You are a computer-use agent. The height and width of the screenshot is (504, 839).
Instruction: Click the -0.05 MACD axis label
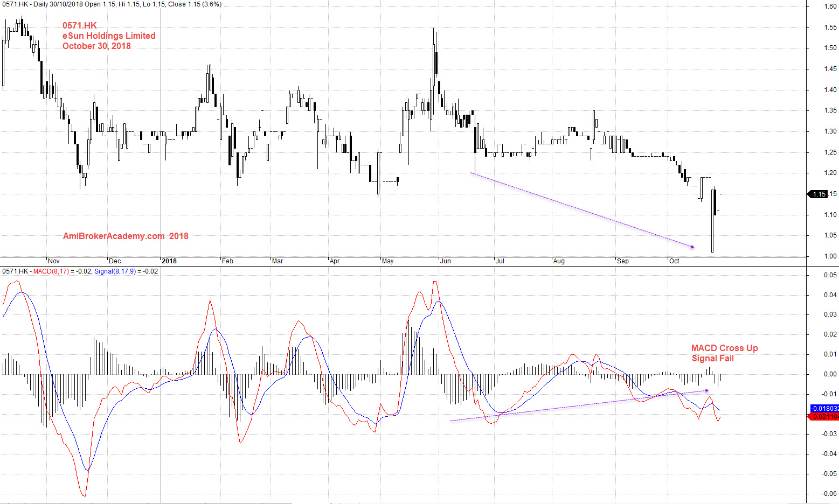click(x=830, y=474)
